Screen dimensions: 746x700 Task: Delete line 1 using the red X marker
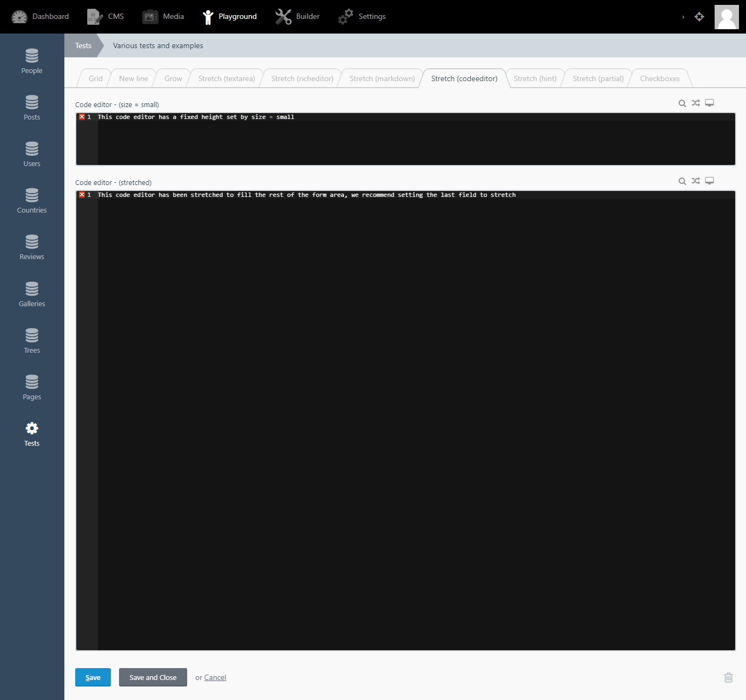pos(82,116)
